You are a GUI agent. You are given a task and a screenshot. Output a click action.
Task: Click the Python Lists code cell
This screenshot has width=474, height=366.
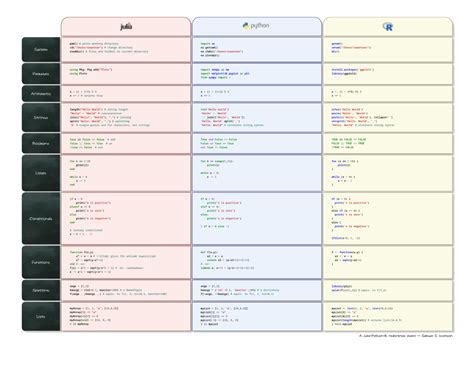pos(257,316)
